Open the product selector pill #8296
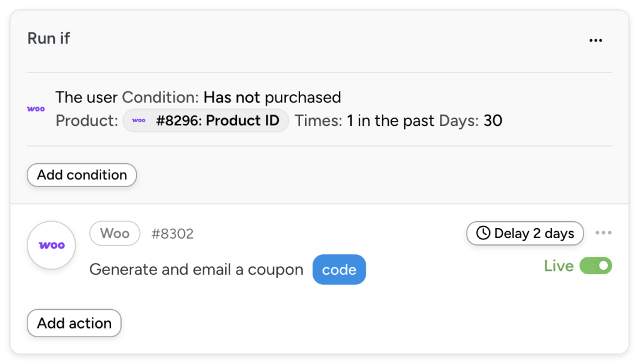This screenshot has height=364, width=639. [206, 120]
